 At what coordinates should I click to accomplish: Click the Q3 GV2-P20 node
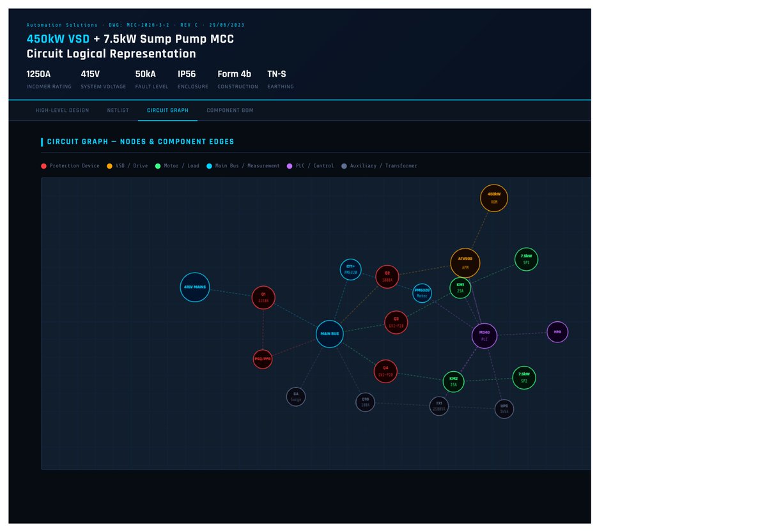click(x=396, y=323)
